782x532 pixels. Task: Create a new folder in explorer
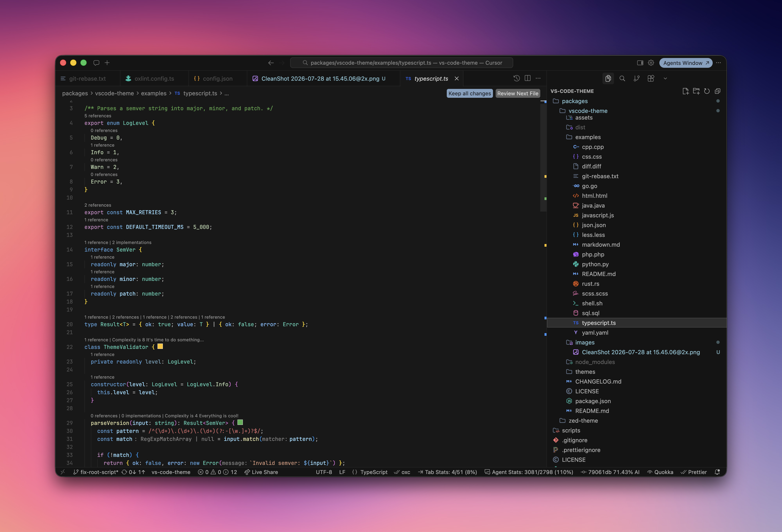(696, 91)
